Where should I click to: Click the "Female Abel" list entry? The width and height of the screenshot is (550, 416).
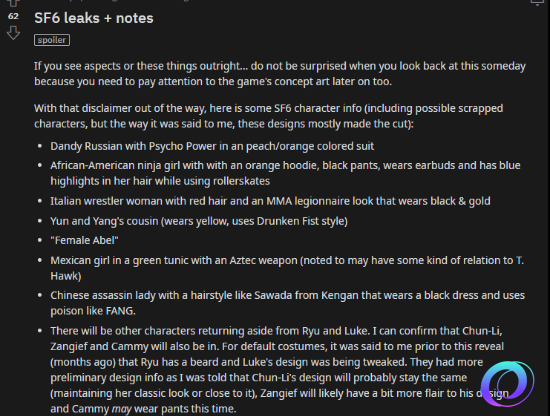coord(84,241)
